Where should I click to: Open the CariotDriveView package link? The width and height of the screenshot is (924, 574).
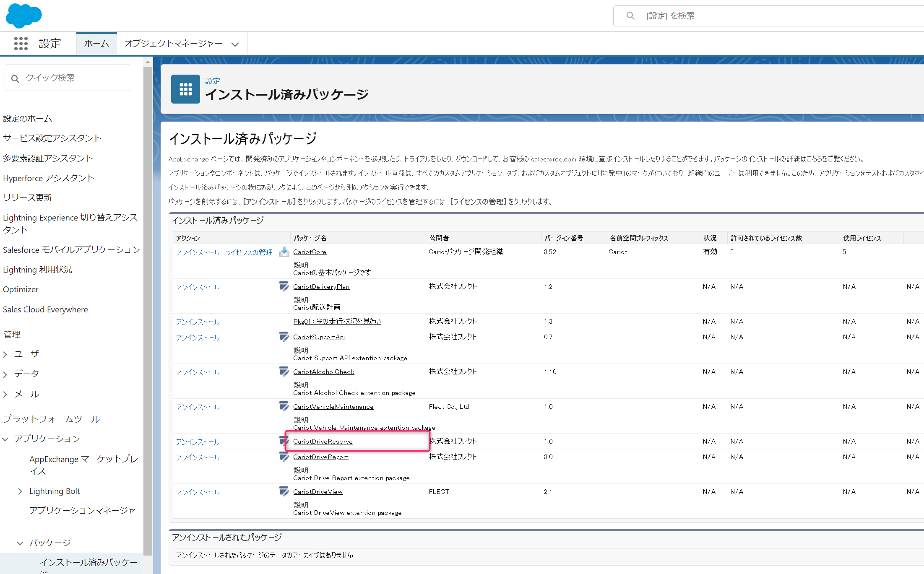pos(318,492)
